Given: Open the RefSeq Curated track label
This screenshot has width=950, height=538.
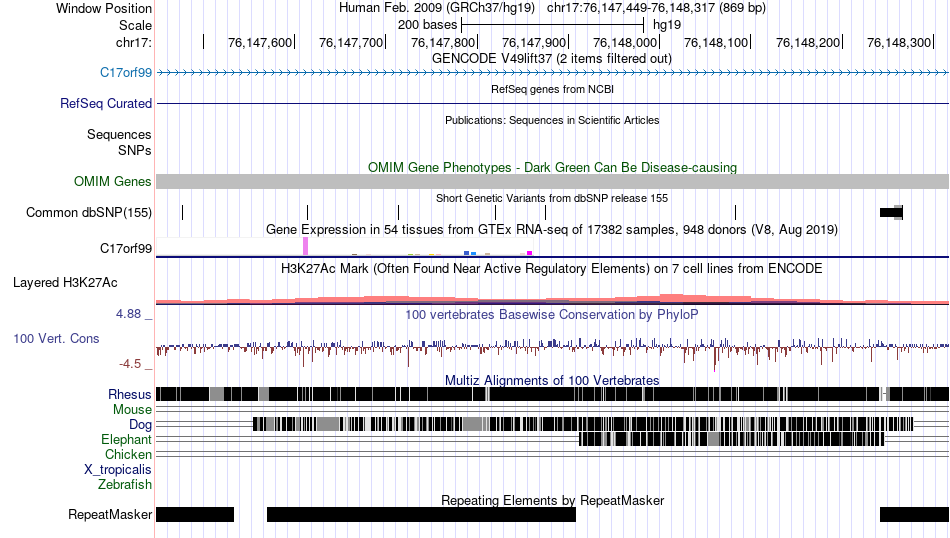Looking at the screenshot, I should coord(106,104).
